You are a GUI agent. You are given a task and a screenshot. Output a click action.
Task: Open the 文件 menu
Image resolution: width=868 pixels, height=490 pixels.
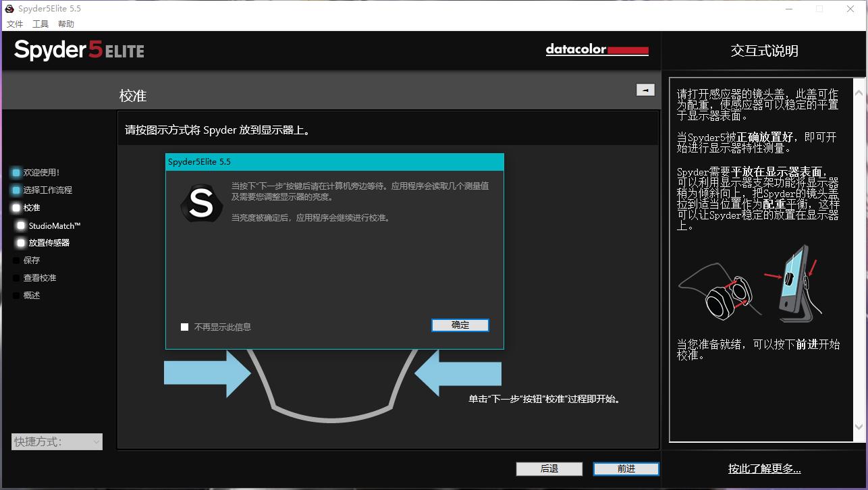pyautogui.click(x=15, y=24)
